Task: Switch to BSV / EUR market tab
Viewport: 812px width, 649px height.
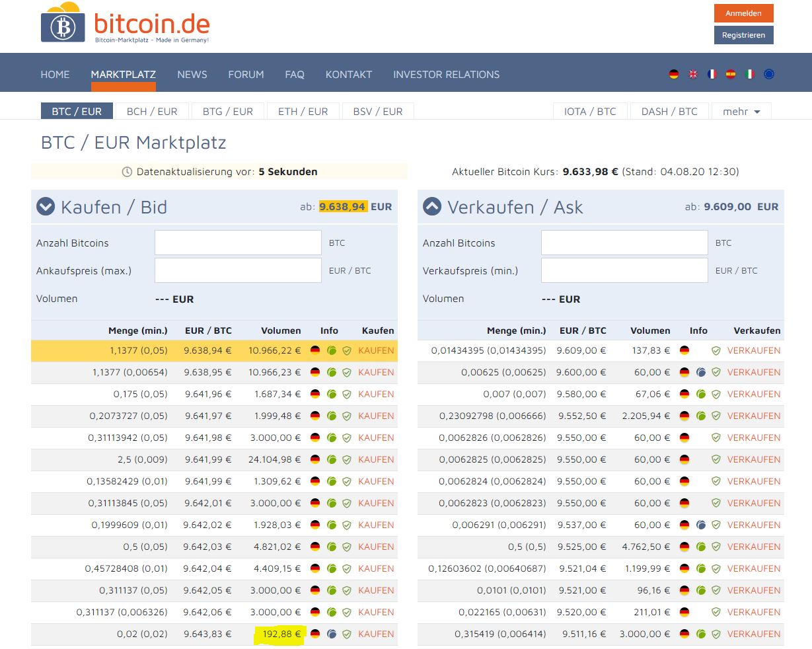Action: (378, 111)
